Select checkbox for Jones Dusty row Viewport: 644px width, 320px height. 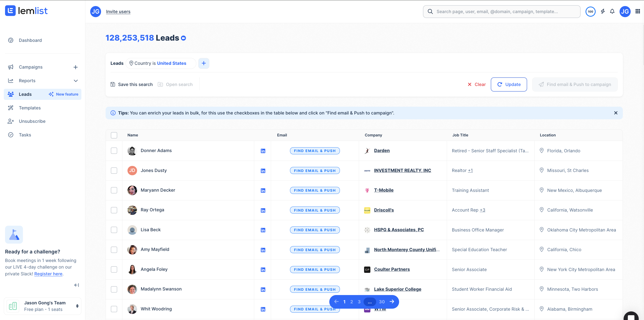tap(114, 170)
